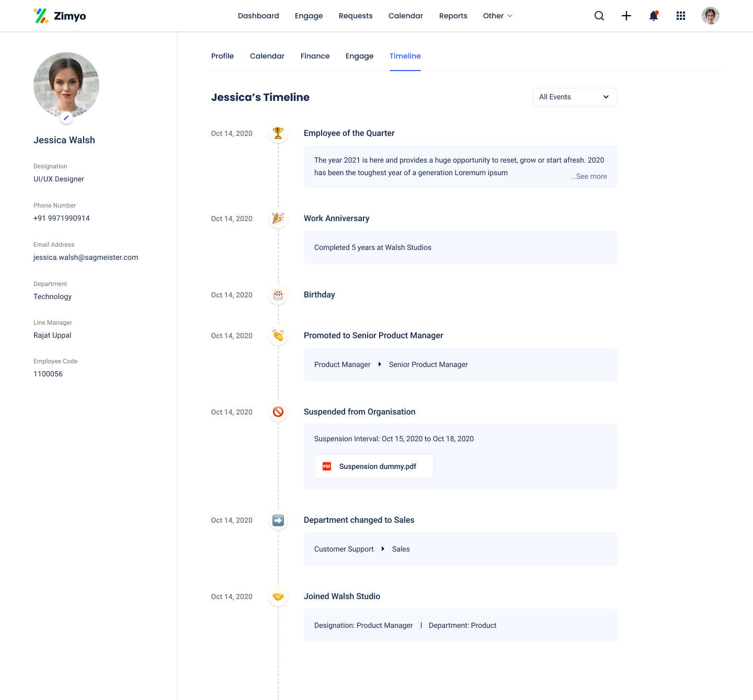The image size is (753, 700).
Task: Click Jessica Walsh's large profile photo
Action: (x=66, y=85)
